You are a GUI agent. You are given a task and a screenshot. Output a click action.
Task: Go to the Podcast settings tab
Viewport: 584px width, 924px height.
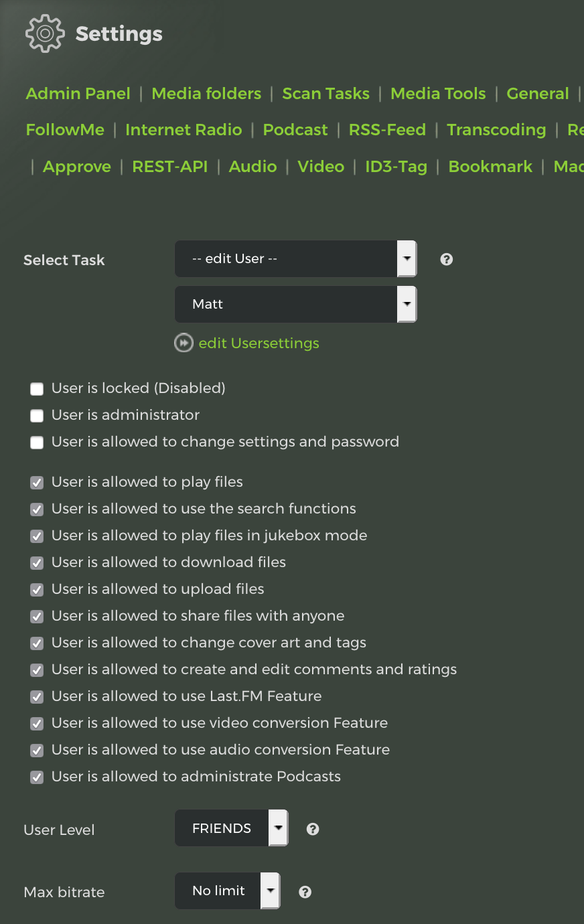[295, 130]
